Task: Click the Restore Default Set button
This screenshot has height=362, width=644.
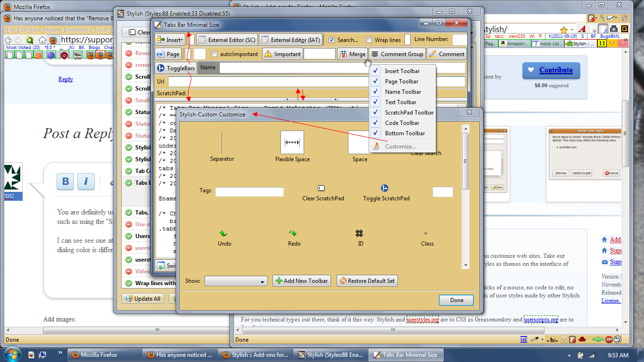Action: (367, 281)
